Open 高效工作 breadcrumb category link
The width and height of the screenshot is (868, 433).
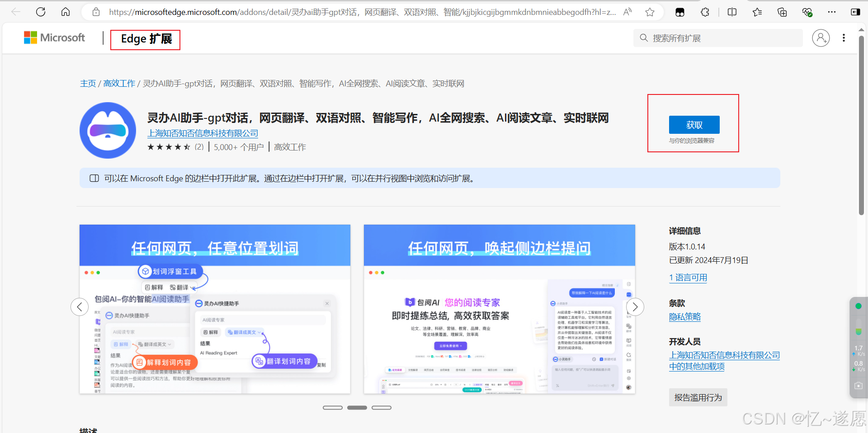(x=119, y=84)
